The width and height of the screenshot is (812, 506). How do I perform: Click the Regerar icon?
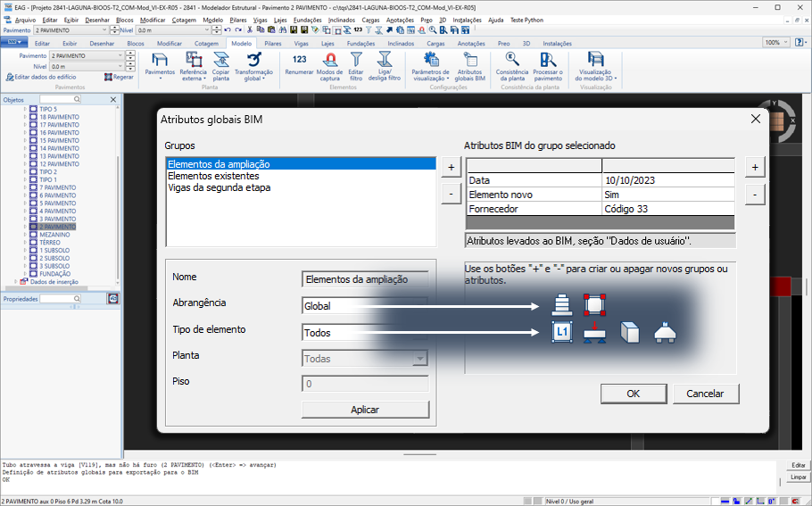[118, 77]
